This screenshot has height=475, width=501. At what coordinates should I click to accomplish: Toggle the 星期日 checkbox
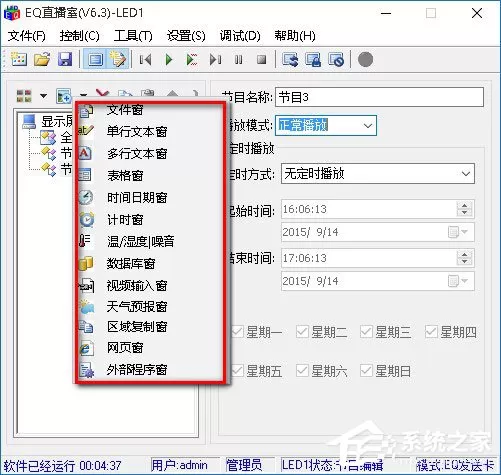(366, 371)
